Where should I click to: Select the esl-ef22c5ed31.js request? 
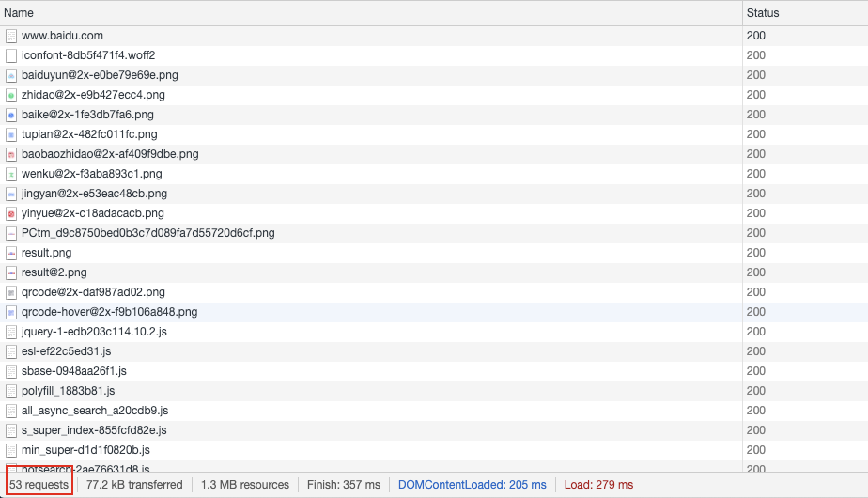[434, 351]
